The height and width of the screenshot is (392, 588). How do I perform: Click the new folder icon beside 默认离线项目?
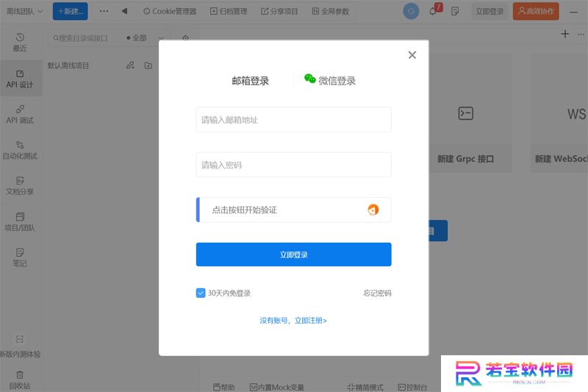click(x=148, y=65)
